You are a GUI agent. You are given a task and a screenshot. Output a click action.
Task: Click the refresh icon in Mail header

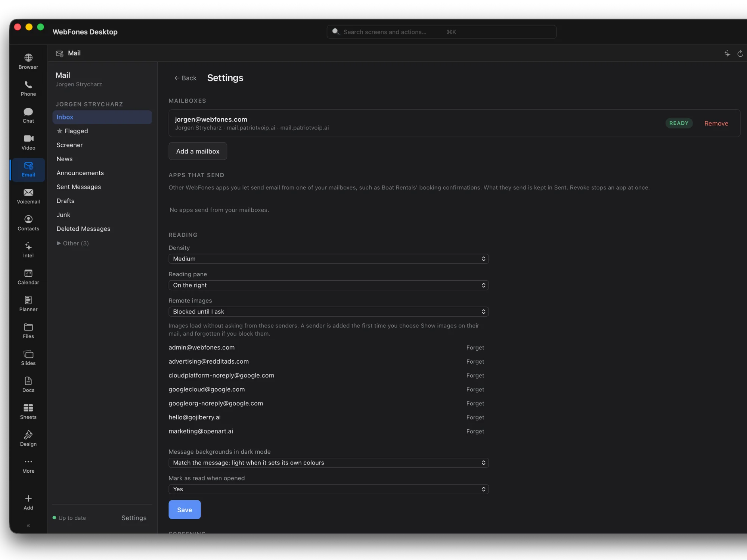click(x=740, y=54)
